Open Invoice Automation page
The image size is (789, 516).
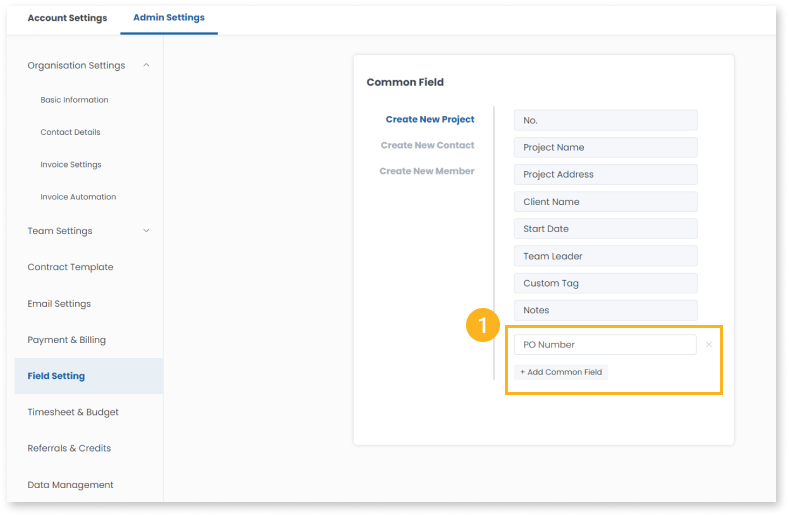tap(78, 197)
